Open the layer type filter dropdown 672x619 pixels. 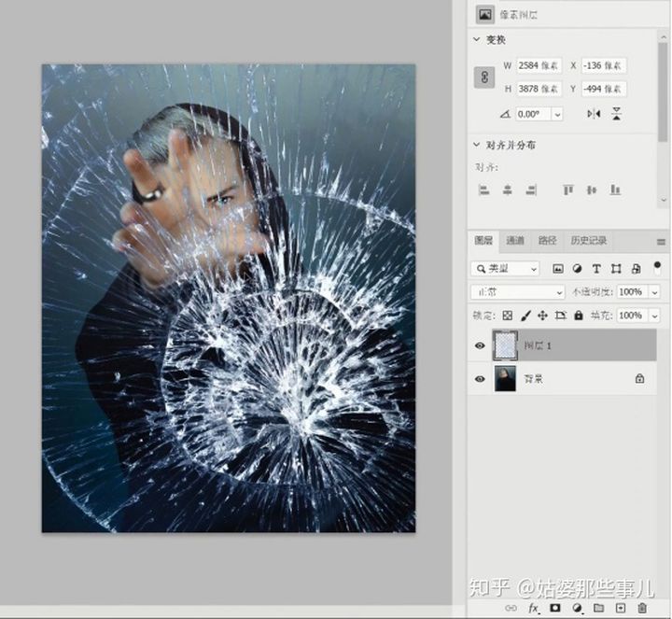coord(505,269)
